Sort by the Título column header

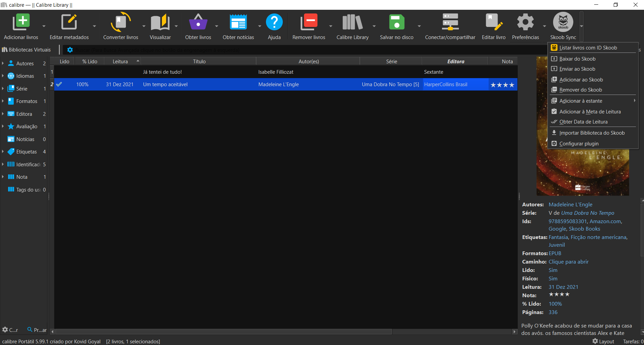point(199,61)
